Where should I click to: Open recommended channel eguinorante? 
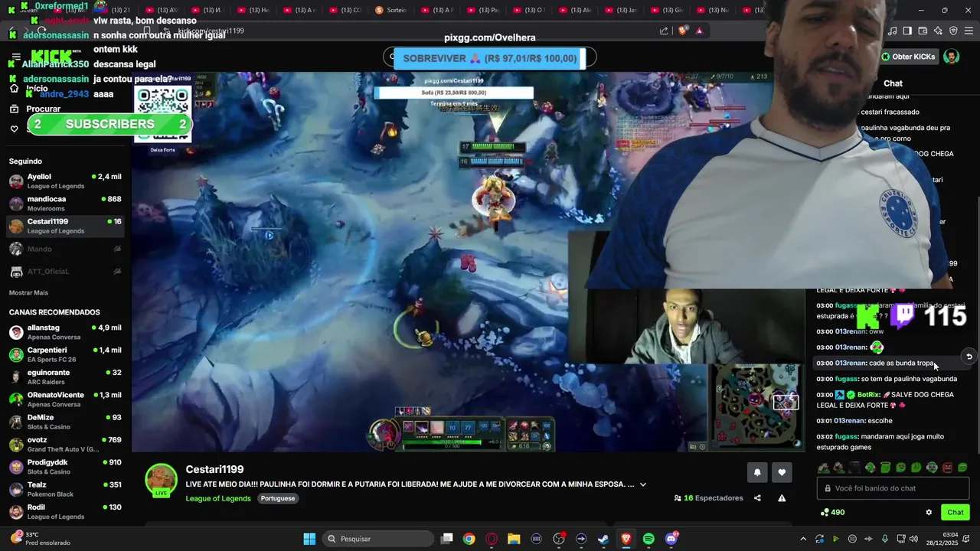pyautogui.click(x=65, y=377)
